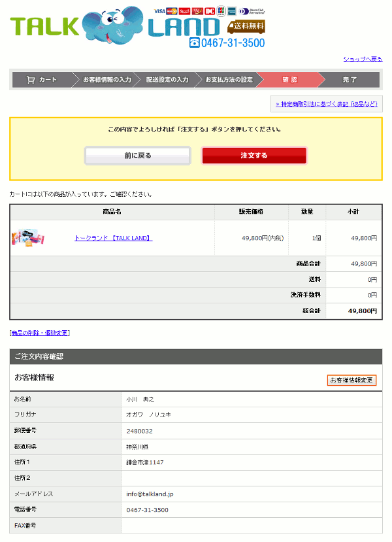This screenshot has height=542, width=392.
Task: Click the 住所1 row address value
Action: tap(144, 462)
